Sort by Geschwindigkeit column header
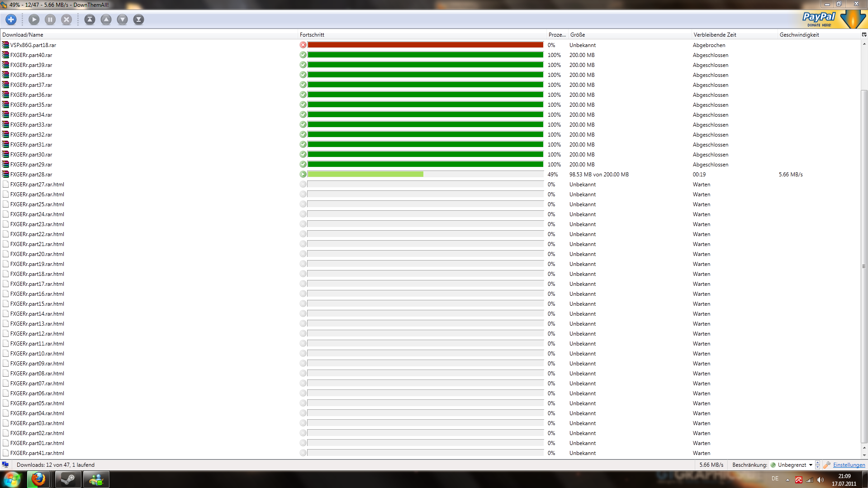 pos(819,34)
